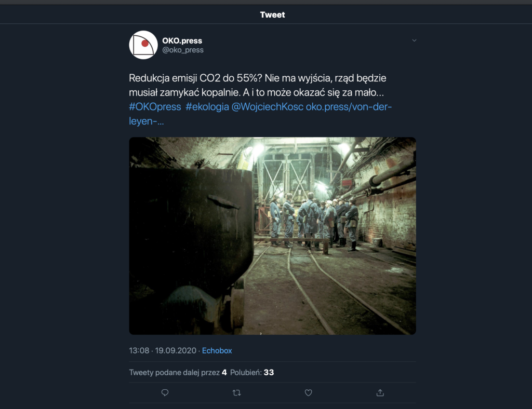This screenshot has width=532, height=409.
Task: Click the OKO.press profile avatar
Action: (143, 45)
